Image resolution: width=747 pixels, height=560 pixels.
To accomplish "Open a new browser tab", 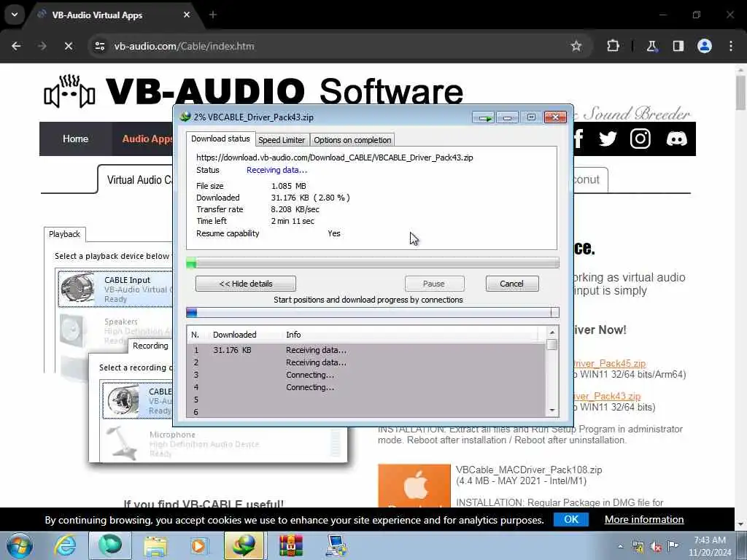I will [213, 15].
